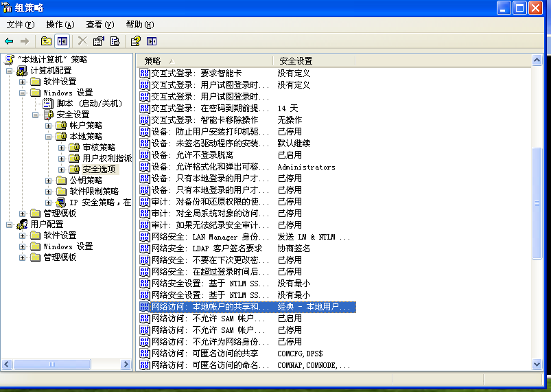Viewport: 551px width, 392px height.
Task: Open the 操作(A) menu
Action: click(x=60, y=24)
